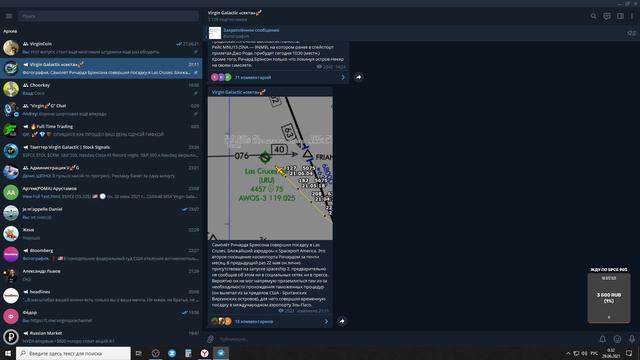Click the green AA avatar
640x360 pixels.
(x=11, y=192)
